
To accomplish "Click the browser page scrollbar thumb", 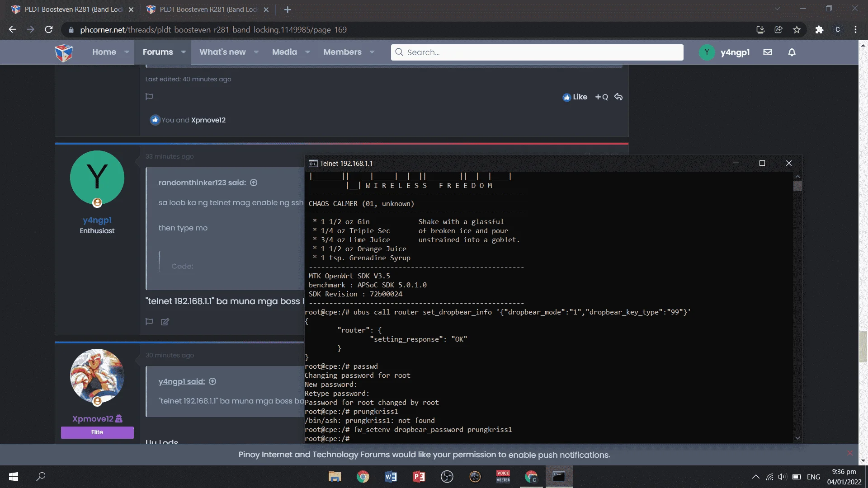I will [x=863, y=347].
